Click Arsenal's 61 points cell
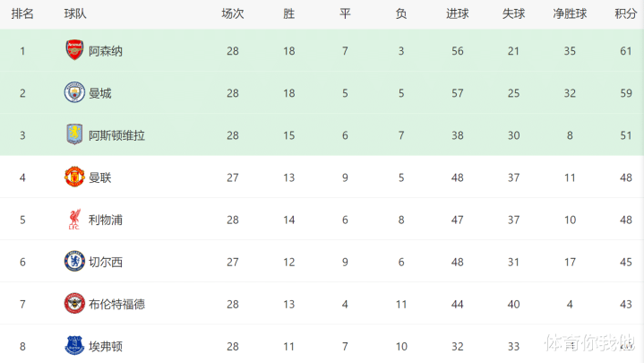The height and width of the screenshot is (363, 644). click(x=625, y=51)
